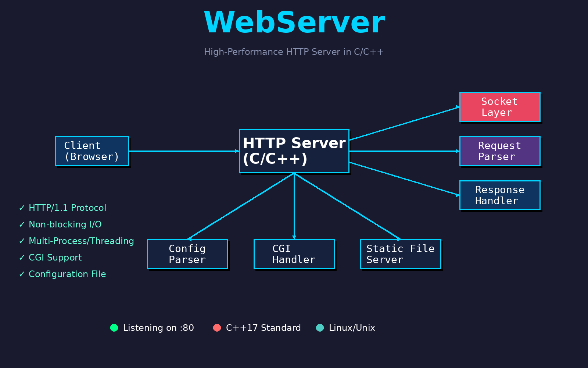Image resolution: width=588 pixels, height=368 pixels.
Task: Click the green Listening on :80 dot
Action: pyautogui.click(x=114, y=328)
